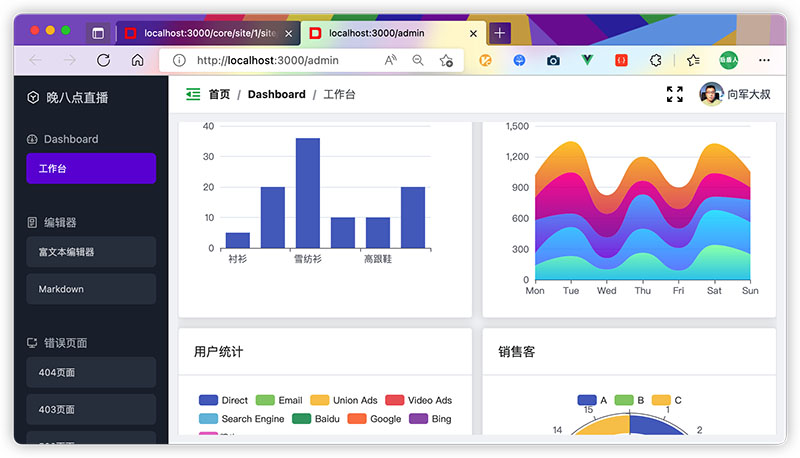Toggle the Baidu legend series
The width and height of the screenshot is (800, 458).
pos(316,419)
